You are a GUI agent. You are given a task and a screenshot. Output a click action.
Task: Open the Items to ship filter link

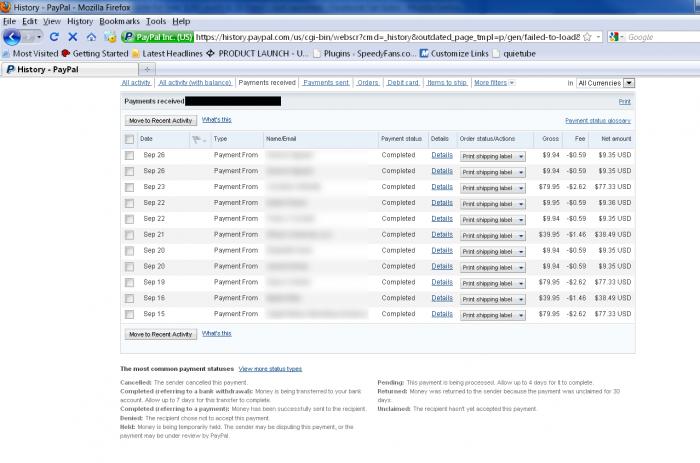click(x=447, y=83)
